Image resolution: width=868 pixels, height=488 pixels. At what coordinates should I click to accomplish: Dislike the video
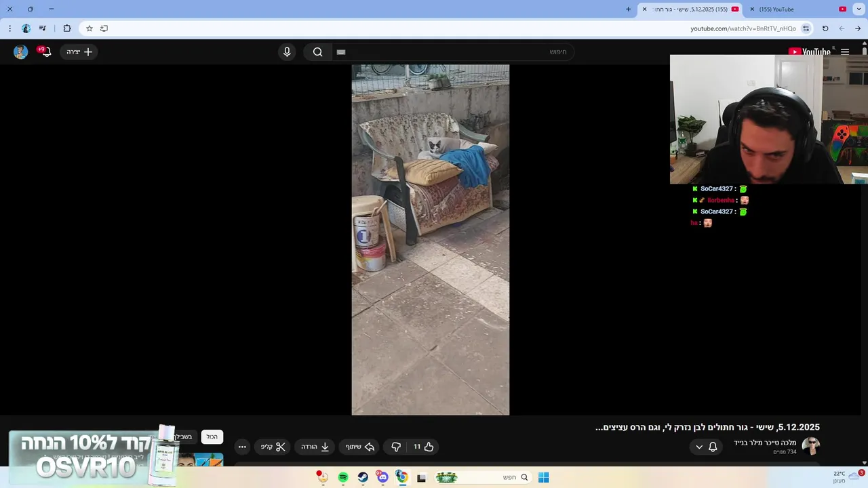[395, 447]
